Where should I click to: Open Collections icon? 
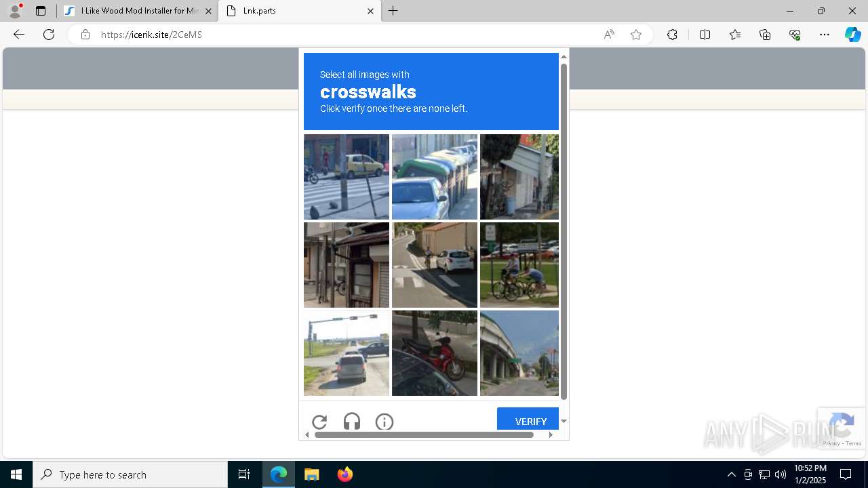pyautogui.click(x=765, y=35)
